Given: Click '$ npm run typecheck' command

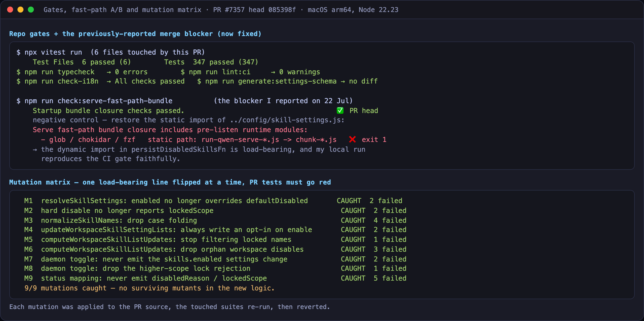Looking at the screenshot, I should pyautogui.click(x=55, y=72).
